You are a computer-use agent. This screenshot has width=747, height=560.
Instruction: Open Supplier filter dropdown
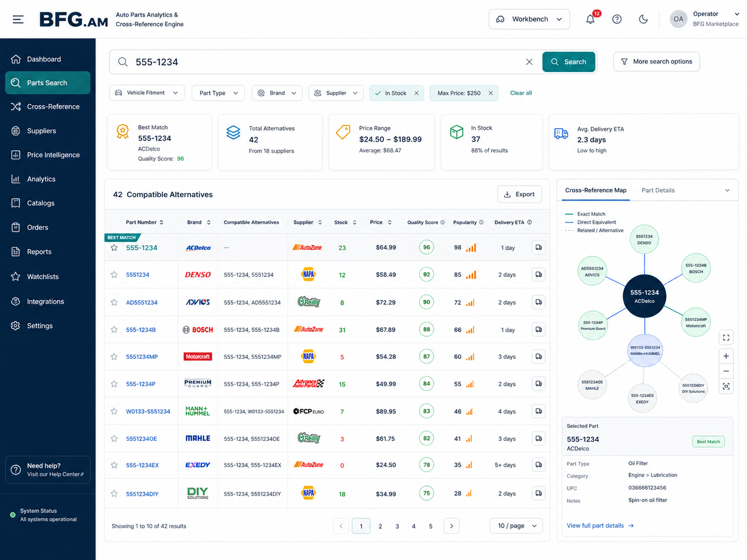pyautogui.click(x=336, y=93)
